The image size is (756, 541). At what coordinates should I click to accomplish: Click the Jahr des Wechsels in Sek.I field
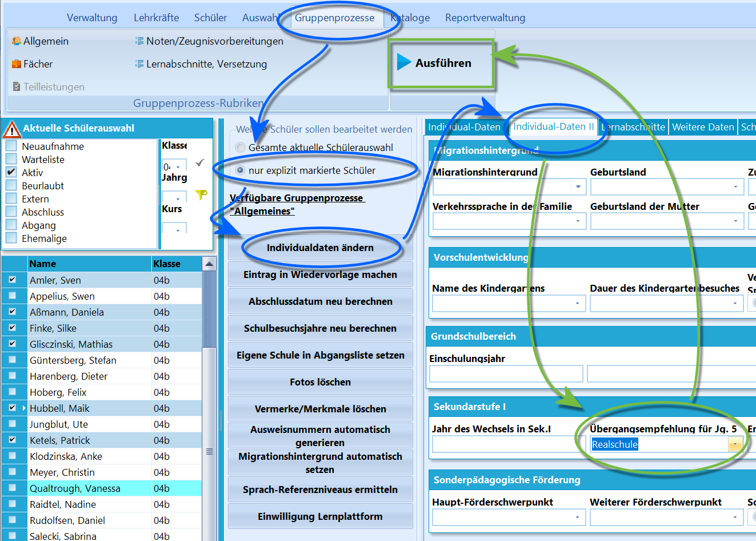pyautogui.click(x=509, y=444)
